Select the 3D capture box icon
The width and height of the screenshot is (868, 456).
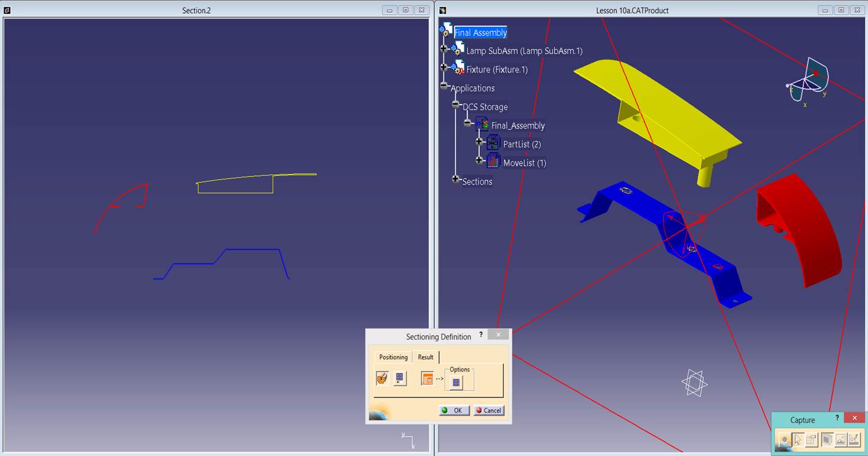click(x=828, y=440)
